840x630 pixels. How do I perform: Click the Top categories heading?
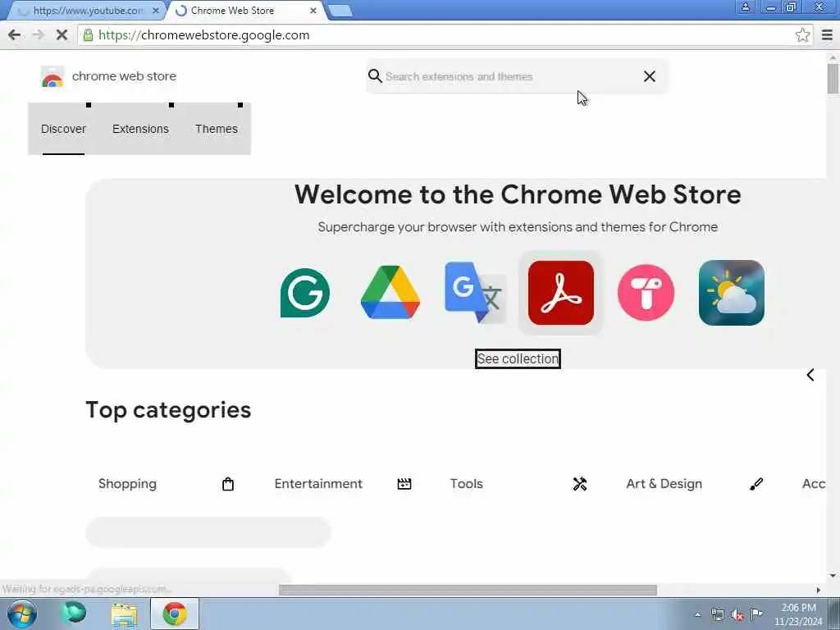coord(168,410)
